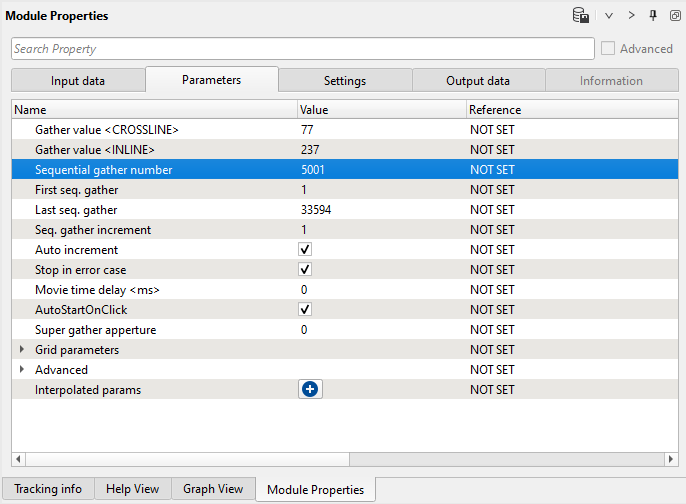Image resolution: width=686 pixels, height=504 pixels.
Task: Open the Settings tab
Action: pyautogui.click(x=345, y=81)
